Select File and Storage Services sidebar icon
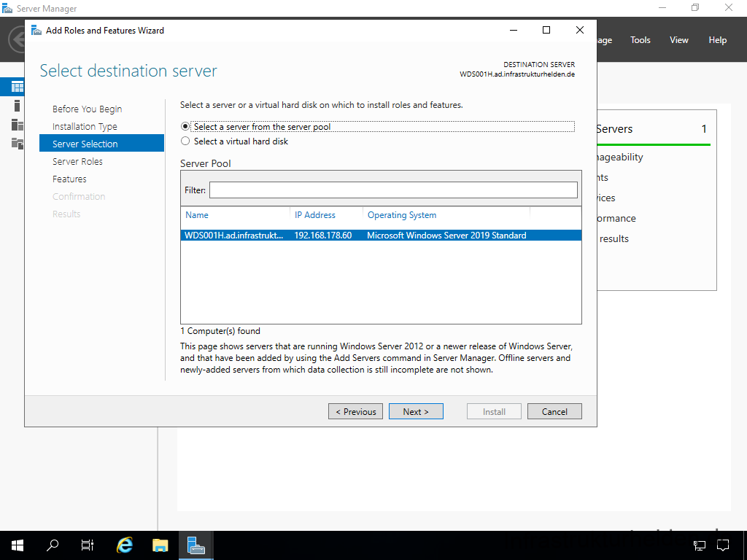Image resolution: width=747 pixels, height=560 pixels. (x=17, y=143)
